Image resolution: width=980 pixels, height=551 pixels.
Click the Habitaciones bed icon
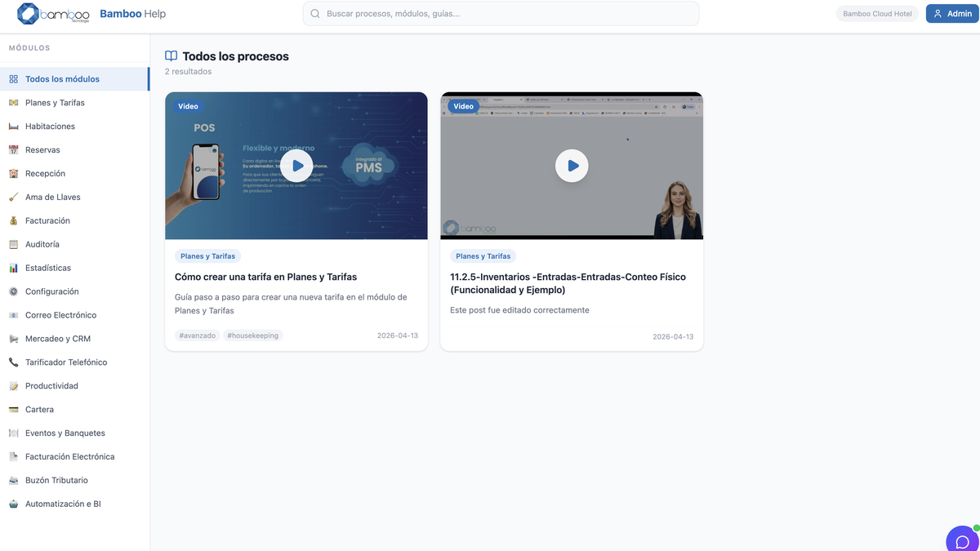coord(13,127)
